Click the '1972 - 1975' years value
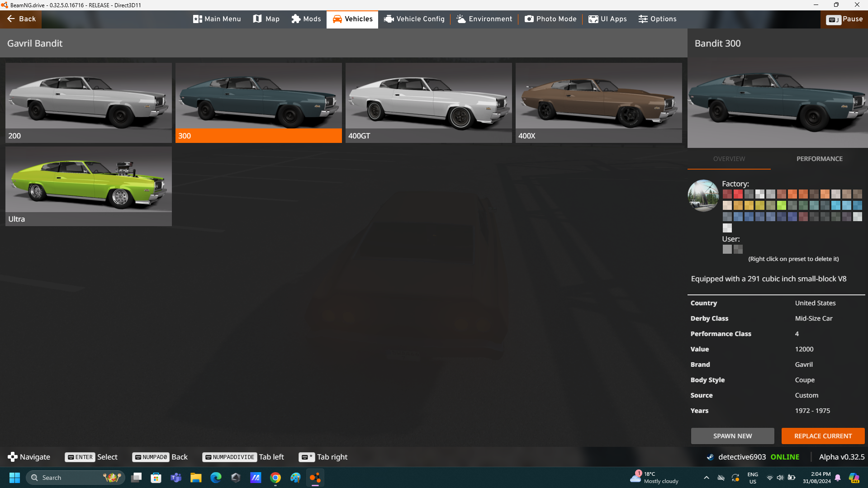This screenshot has height=488, width=868. pos(812,411)
